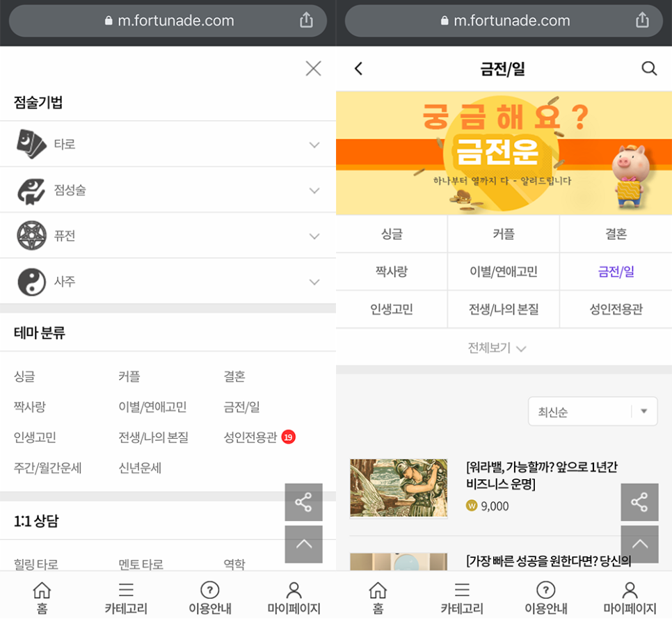
Task: Open 신년운세 theme
Action: coord(140,467)
